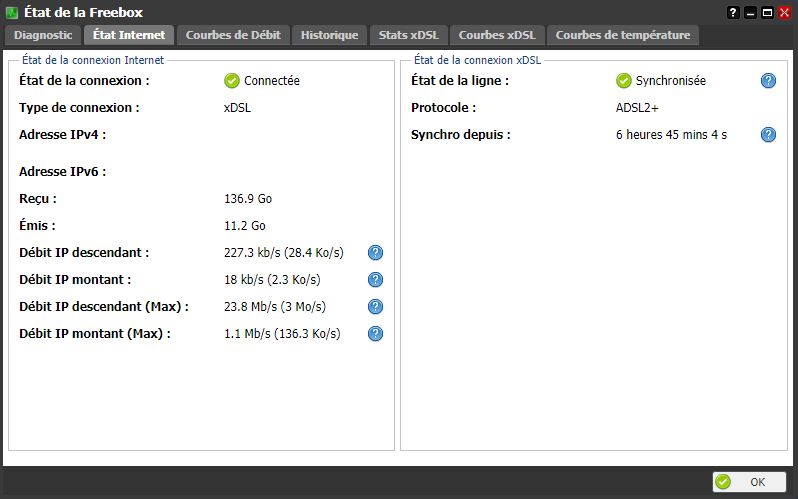Open help for Débit IP descendant
This screenshot has height=499, width=798.
click(375, 253)
